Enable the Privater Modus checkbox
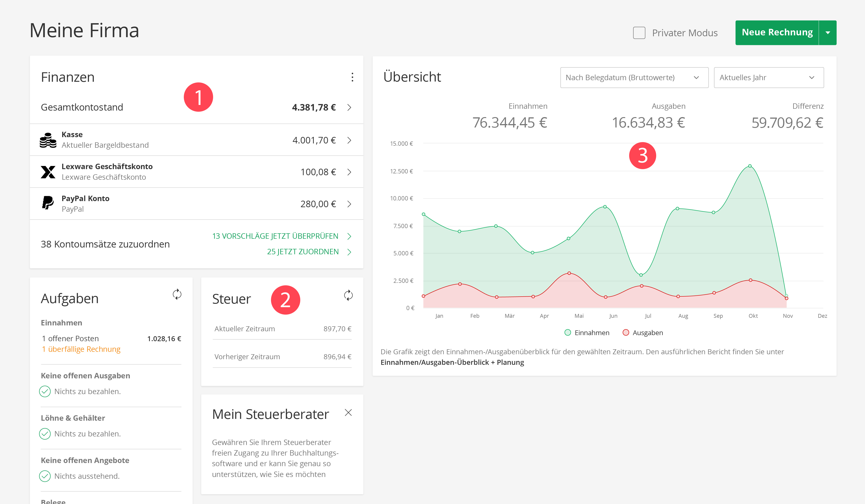The image size is (865, 504). tap(639, 33)
